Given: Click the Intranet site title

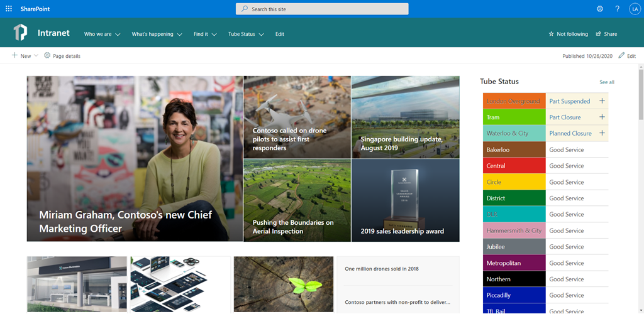Looking at the screenshot, I should click(54, 33).
